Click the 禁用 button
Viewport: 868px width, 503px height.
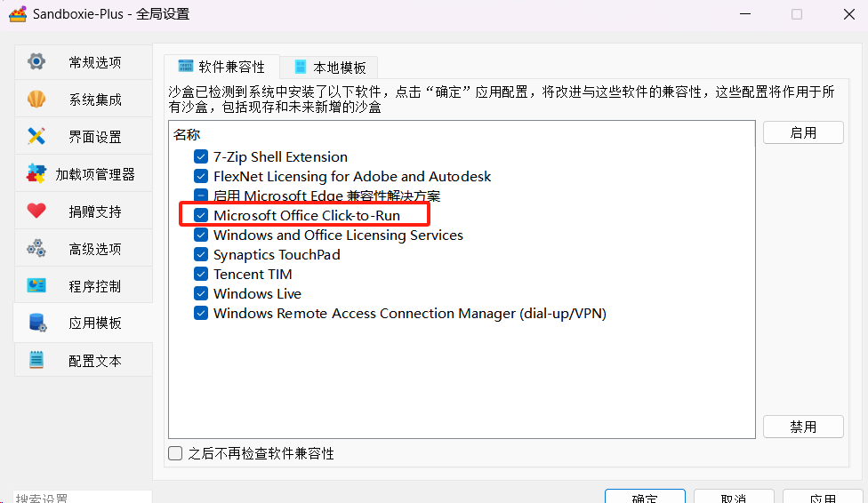[x=803, y=427]
